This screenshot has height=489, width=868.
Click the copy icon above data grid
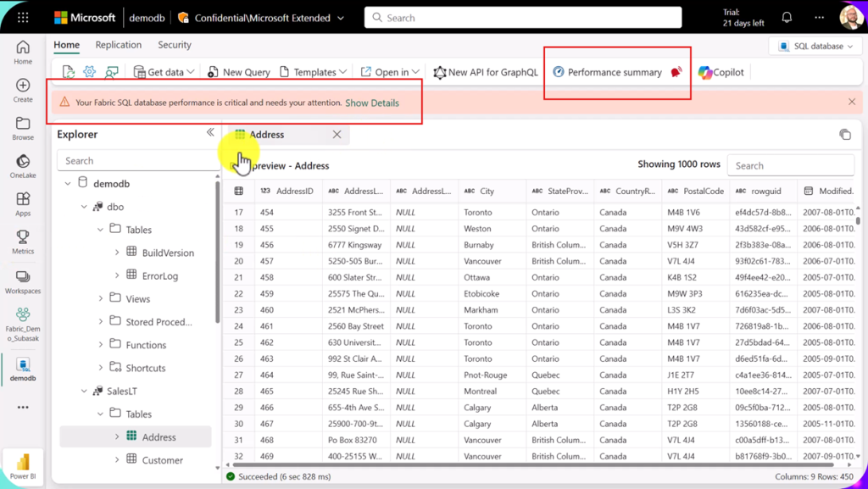point(845,135)
